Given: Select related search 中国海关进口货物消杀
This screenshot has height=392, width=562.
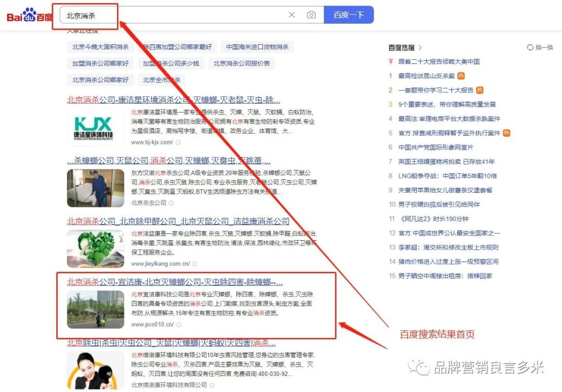Looking at the screenshot, I should pyautogui.click(x=257, y=47).
